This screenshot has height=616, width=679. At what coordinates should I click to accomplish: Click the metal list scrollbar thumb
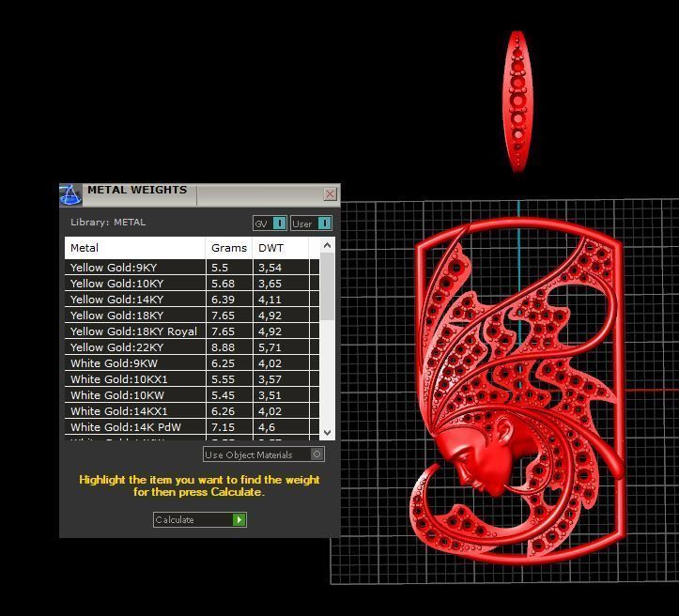coord(328,287)
